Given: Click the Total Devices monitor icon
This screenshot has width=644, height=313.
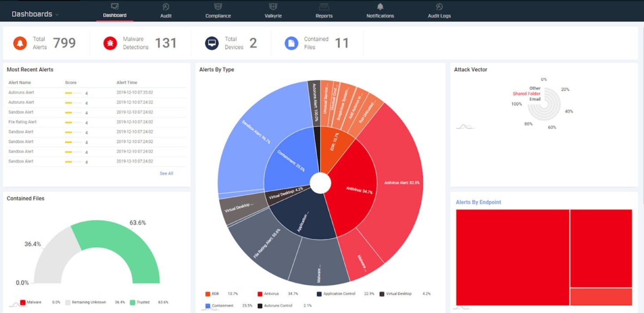Looking at the screenshot, I should (212, 43).
